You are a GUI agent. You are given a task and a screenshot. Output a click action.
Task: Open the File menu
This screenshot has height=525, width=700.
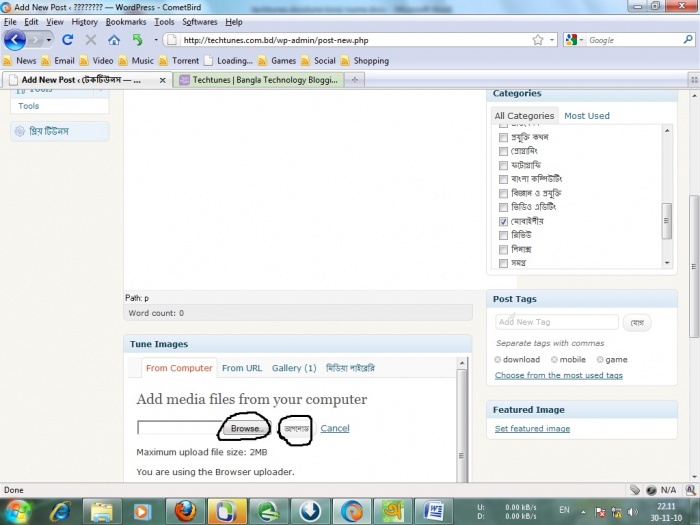click(10, 22)
